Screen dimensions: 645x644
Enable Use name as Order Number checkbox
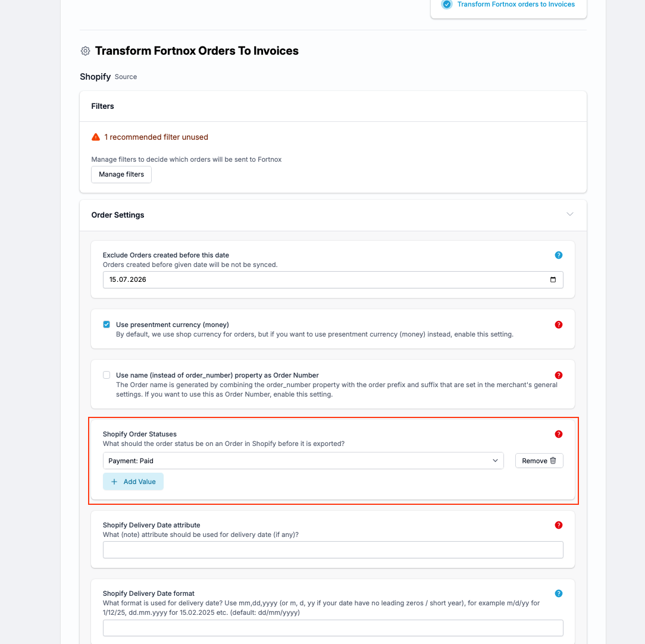pyautogui.click(x=107, y=375)
